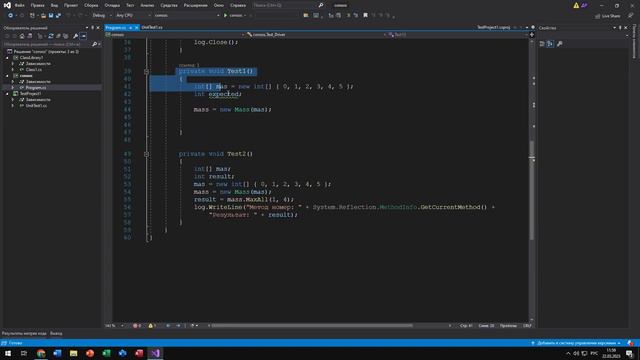Click the Save All toolbar icon
Viewport: 640px width, 360px height.
[x=58, y=16]
